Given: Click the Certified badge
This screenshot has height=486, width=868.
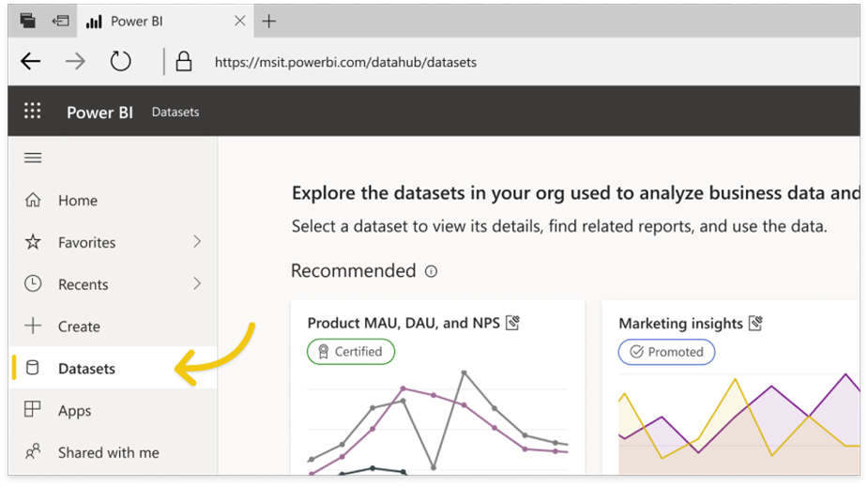Looking at the screenshot, I should [351, 352].
